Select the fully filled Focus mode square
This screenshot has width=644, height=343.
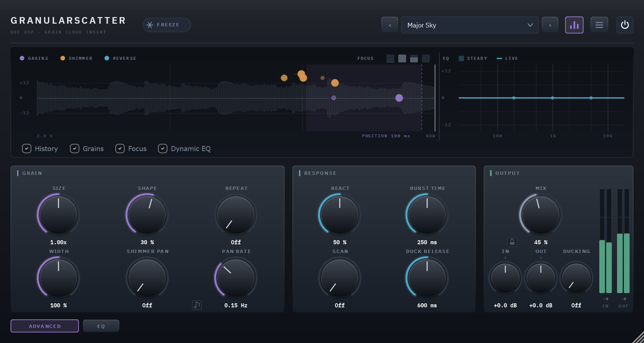(402, 58)
